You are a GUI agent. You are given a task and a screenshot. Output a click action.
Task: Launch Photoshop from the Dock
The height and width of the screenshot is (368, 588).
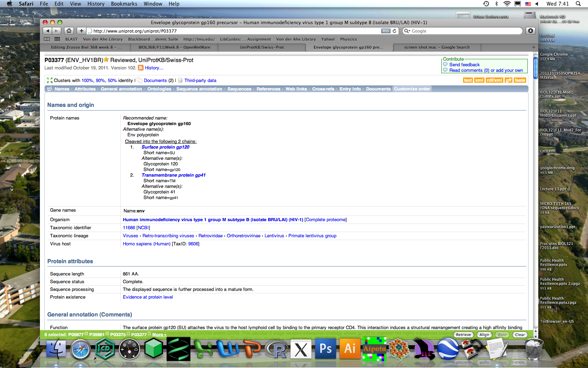325,349
